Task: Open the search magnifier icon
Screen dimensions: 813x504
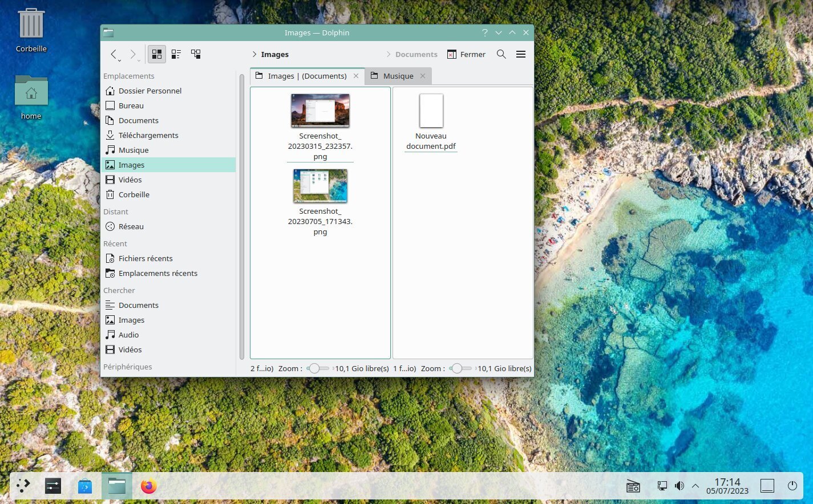Action: (x=501, y=54)
